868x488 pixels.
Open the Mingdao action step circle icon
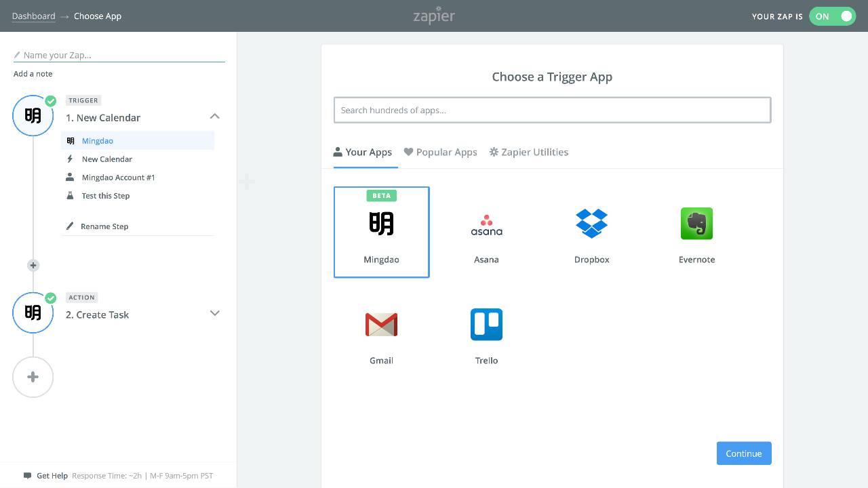pyautogui.click(x=33, y=312)
